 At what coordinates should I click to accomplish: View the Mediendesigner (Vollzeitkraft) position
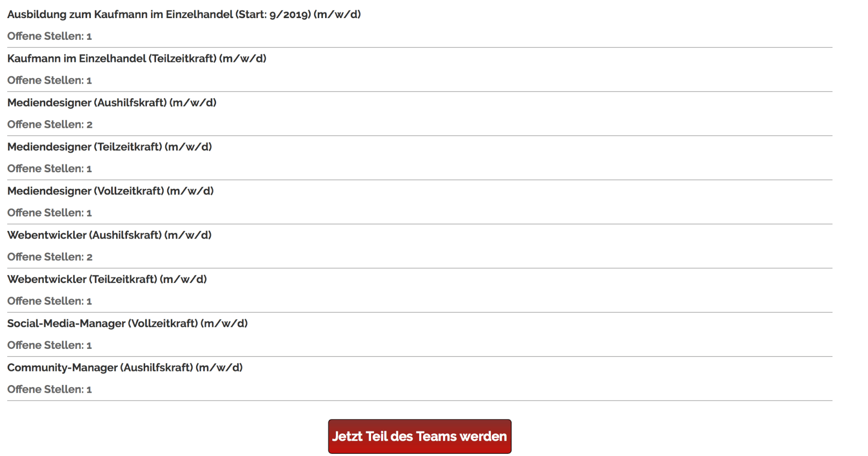point(110,191)
